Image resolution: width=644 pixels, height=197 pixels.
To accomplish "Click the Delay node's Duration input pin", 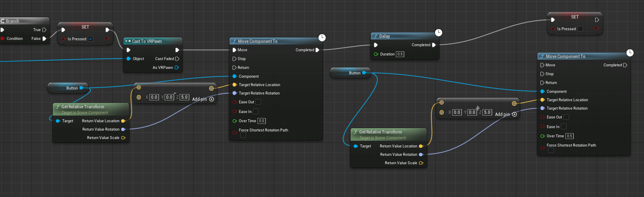I will coord(376,54).
